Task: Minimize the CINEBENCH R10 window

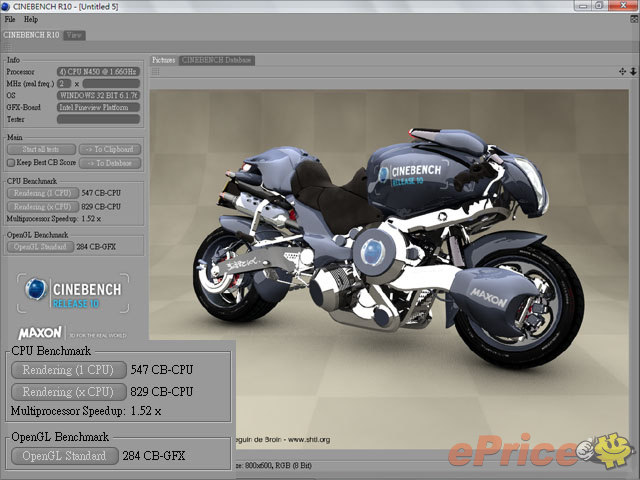Action: (x=582, y=6)
